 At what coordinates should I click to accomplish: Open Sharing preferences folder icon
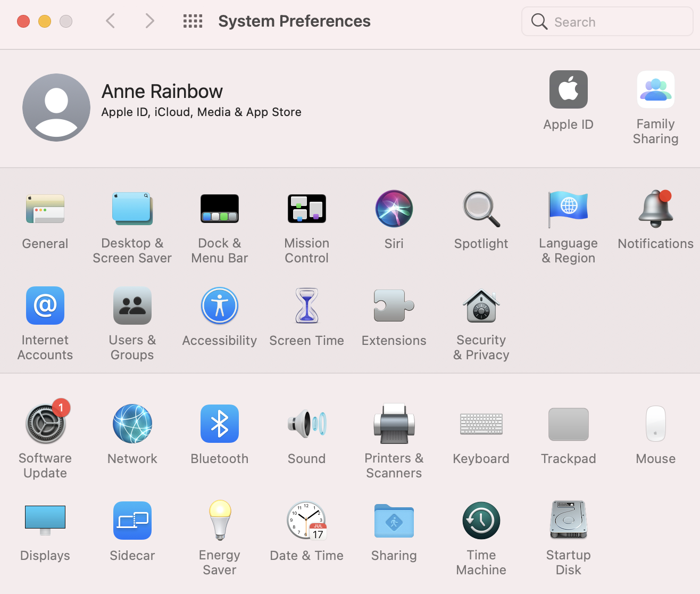[x=394, y=521]
